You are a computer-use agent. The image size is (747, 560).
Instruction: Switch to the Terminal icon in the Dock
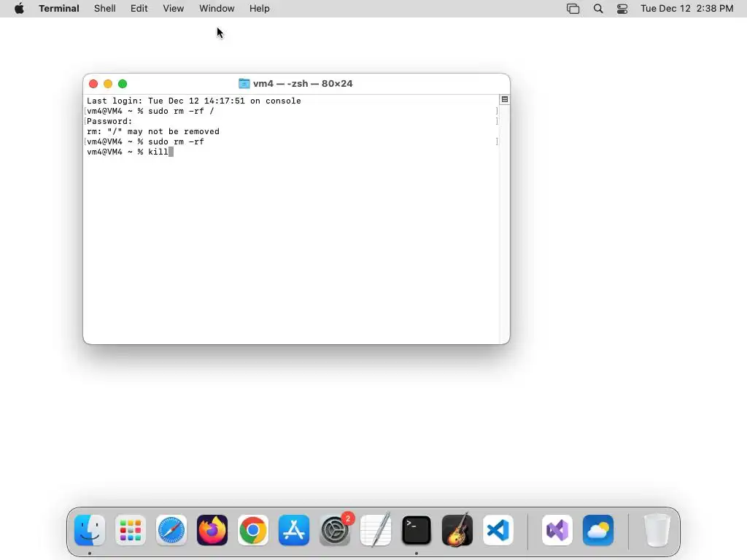(417, 530)
